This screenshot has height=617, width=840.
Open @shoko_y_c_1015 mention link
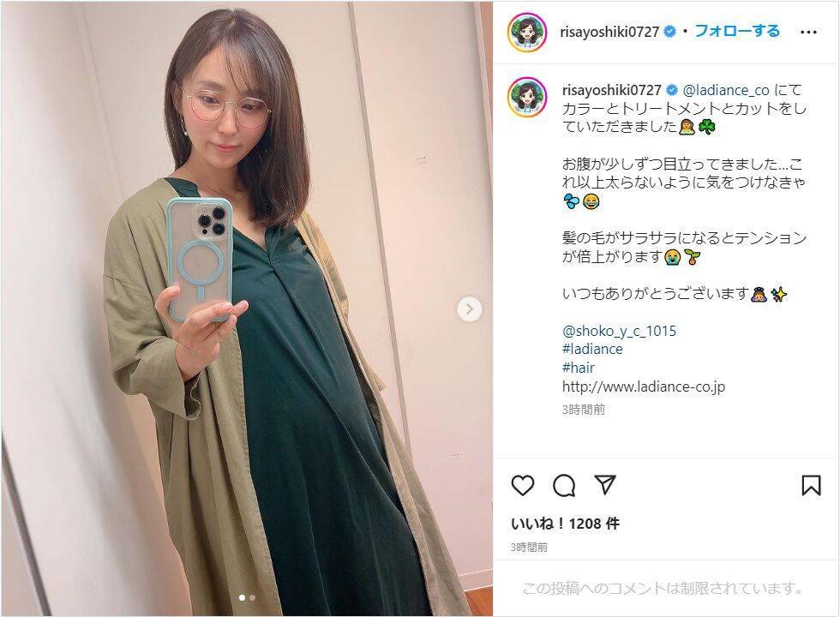click(x=619, y=331)
